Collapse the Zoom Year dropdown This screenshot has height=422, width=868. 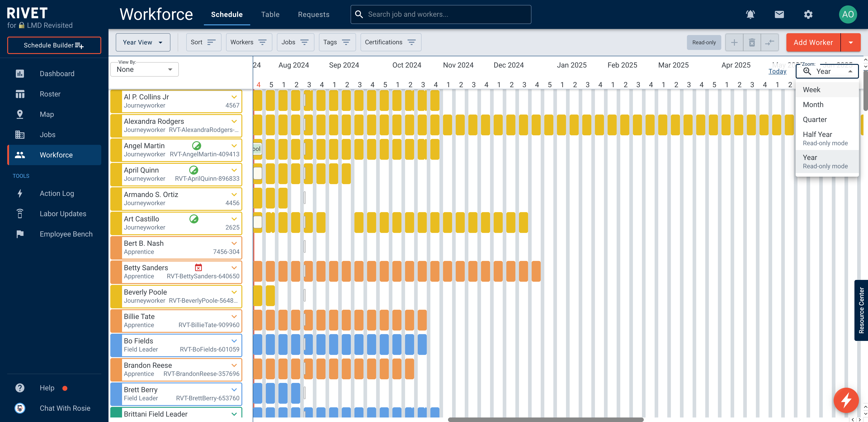click(x=850, y=71)
